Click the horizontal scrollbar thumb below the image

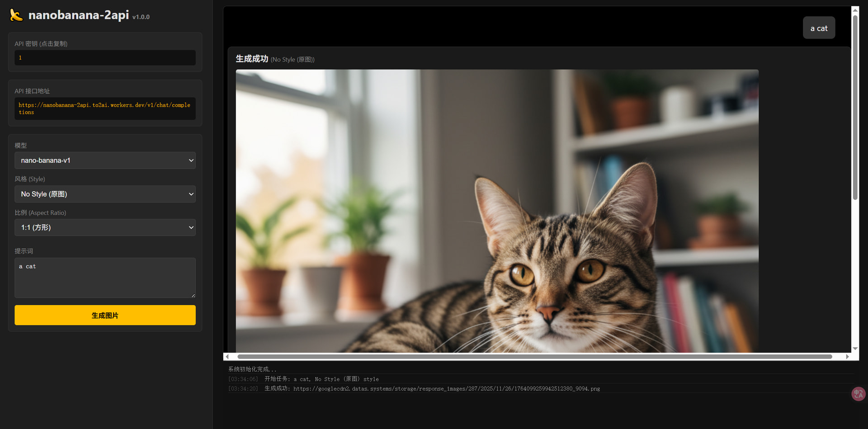[534, 357]
